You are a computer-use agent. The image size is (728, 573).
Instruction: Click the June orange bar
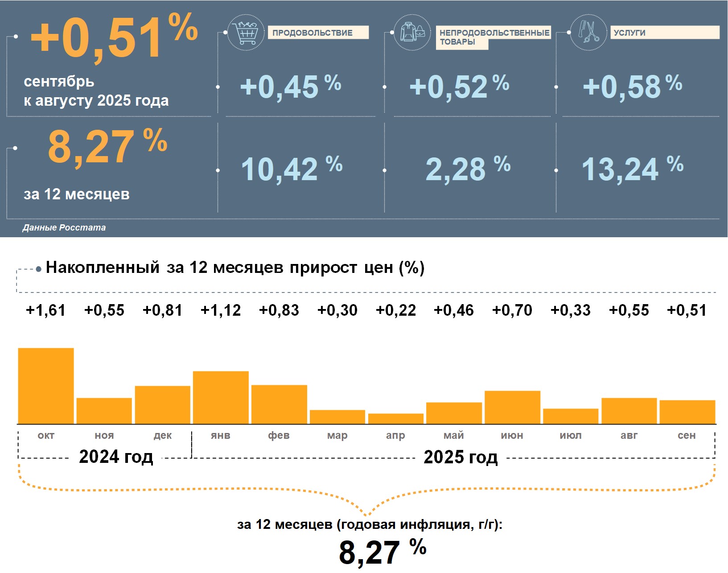(512, 407)
